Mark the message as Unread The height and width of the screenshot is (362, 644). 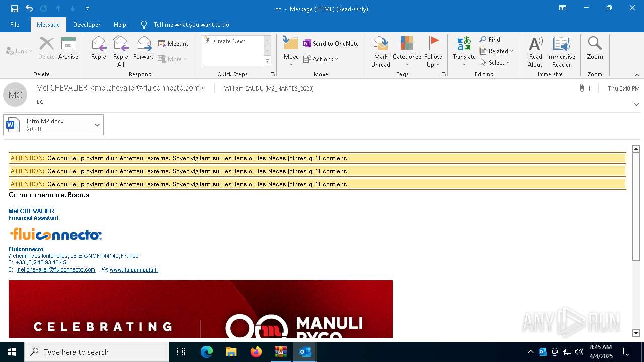point(381,52)
